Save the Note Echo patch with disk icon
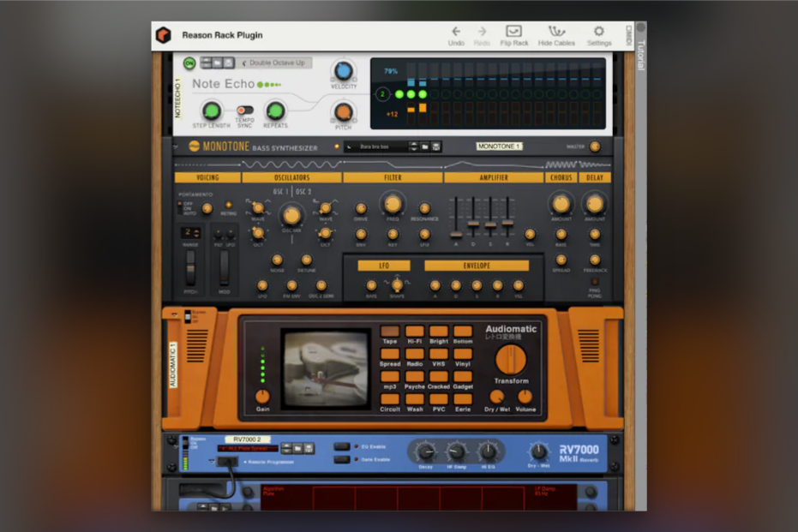Viewport: 798px width, 532px height. click(x=229, y=63)
